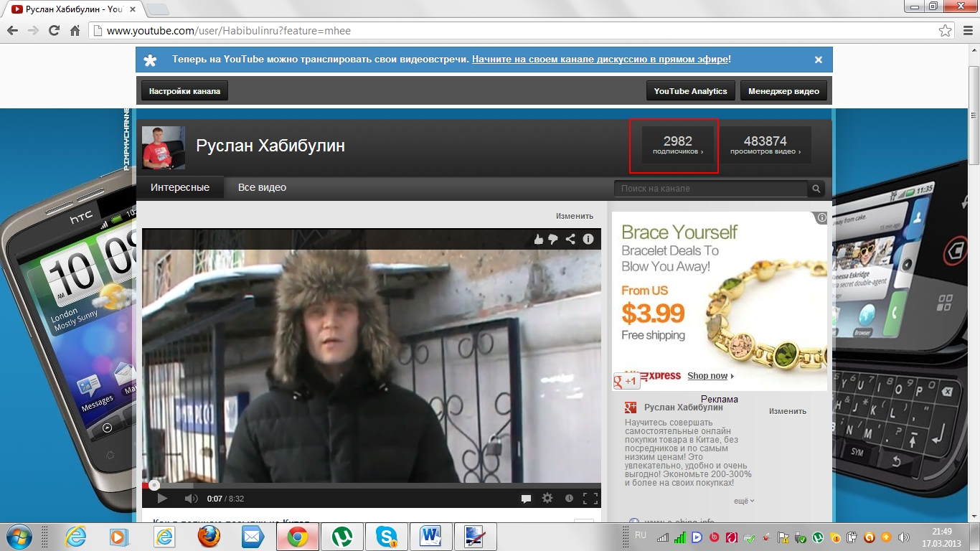Switch to Chrome taskbar button
This screenshot has width=980, height=551.
tap(297, 537)
